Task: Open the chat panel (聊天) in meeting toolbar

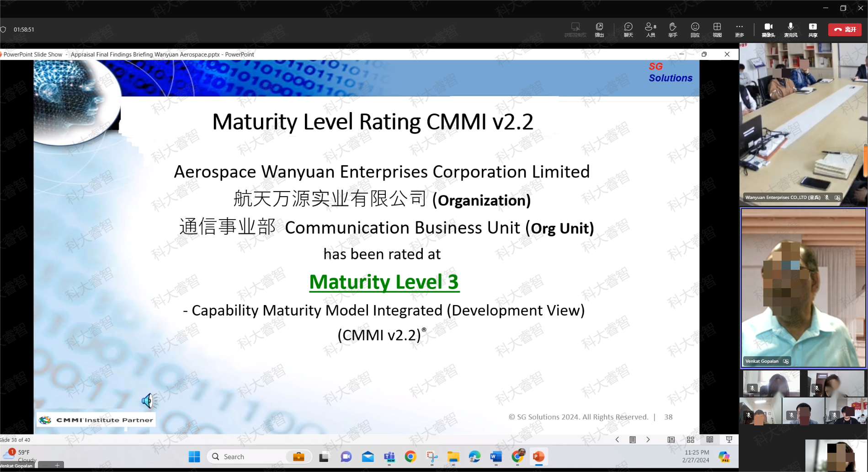Action: coord(628,30)
